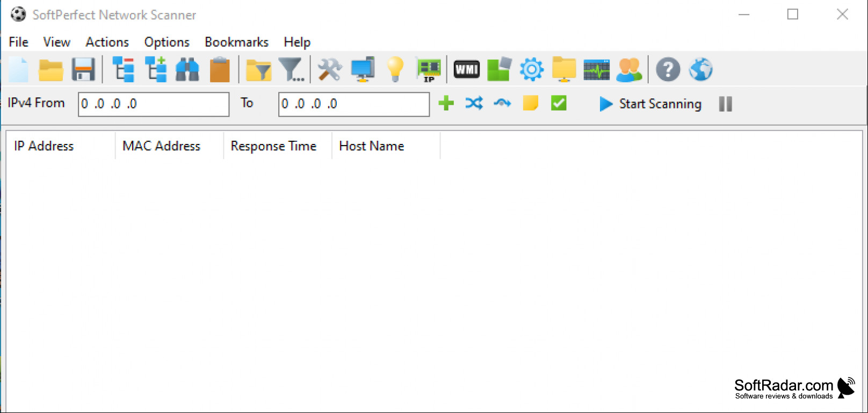Open the Help menu
Screen dimensions: 868x413
[297, 42]
